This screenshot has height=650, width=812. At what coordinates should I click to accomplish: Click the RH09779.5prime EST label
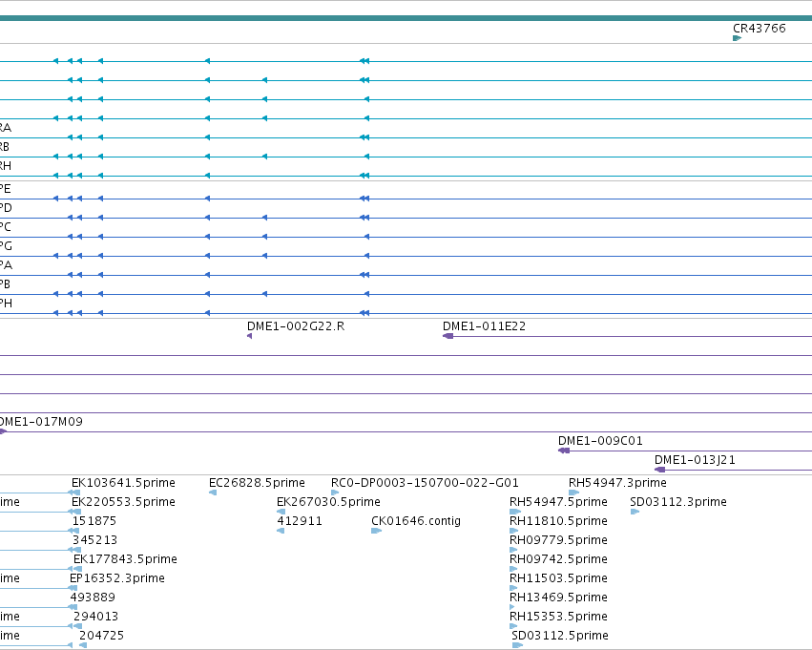558,540
